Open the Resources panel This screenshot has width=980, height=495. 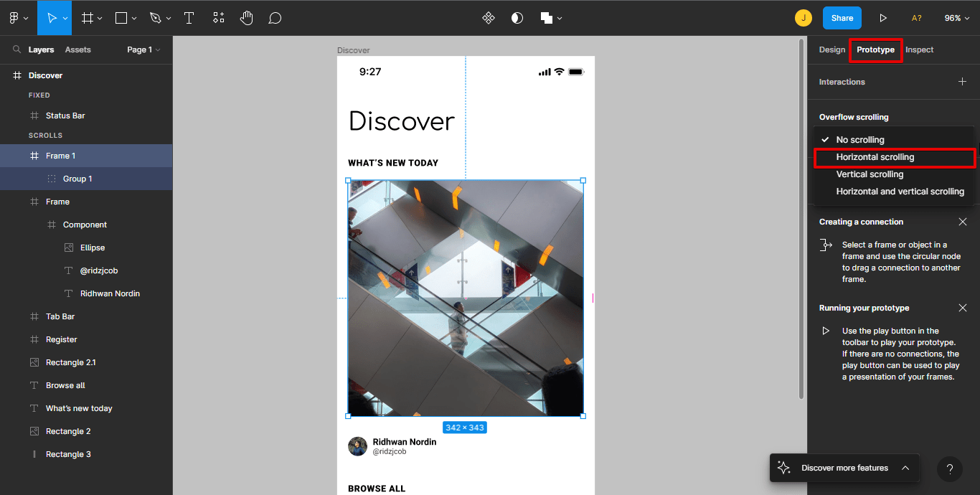218,17
